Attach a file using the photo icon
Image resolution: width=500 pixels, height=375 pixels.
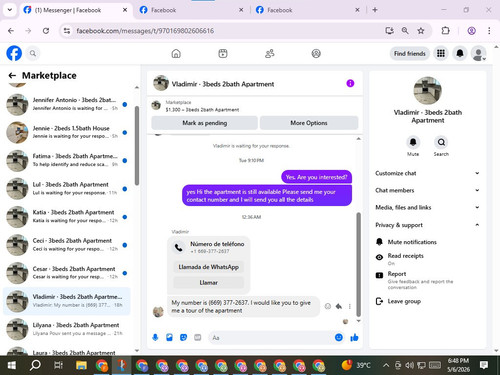pyautogui.click(x=169, y=338)
